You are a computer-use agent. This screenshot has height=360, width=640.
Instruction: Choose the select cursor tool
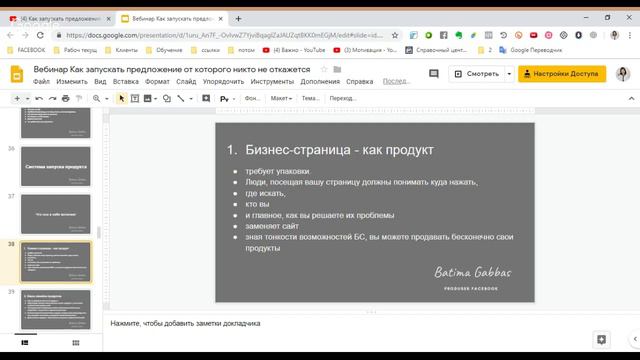point(121,98)
